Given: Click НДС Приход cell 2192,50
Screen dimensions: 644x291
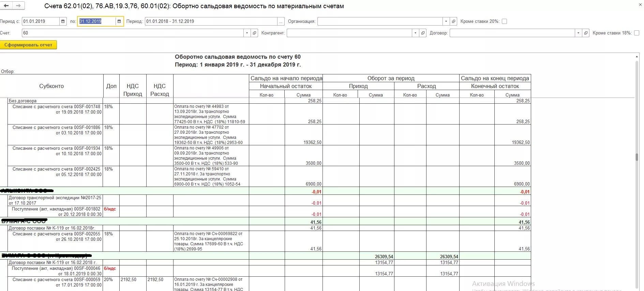Looking at the screenshot, I should (133, 284).
